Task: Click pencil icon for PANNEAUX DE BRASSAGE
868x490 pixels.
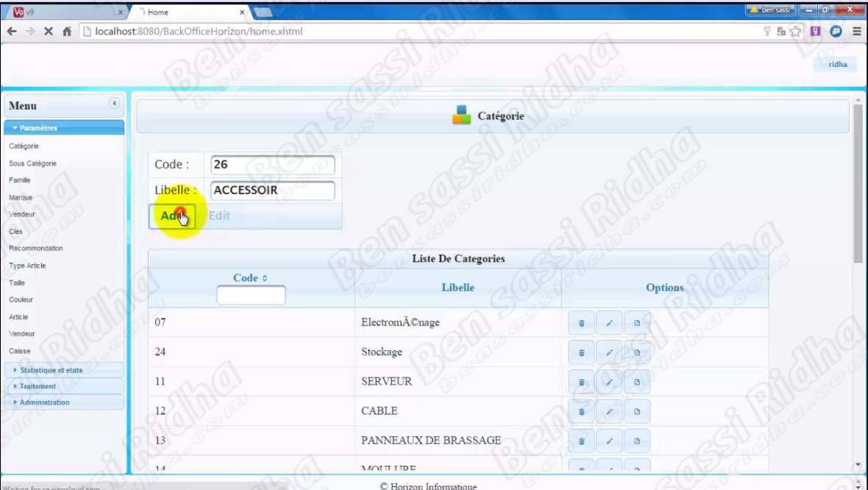Action: (609, 441)
